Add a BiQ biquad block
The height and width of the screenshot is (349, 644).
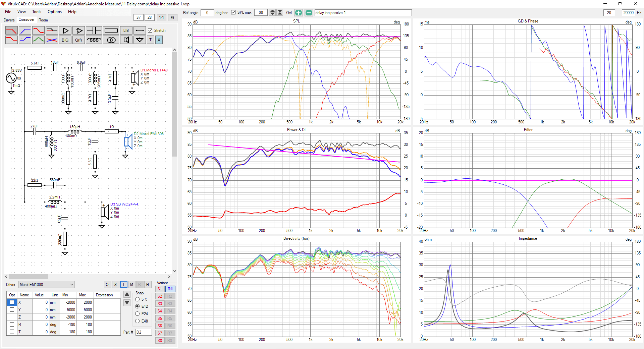65,40
